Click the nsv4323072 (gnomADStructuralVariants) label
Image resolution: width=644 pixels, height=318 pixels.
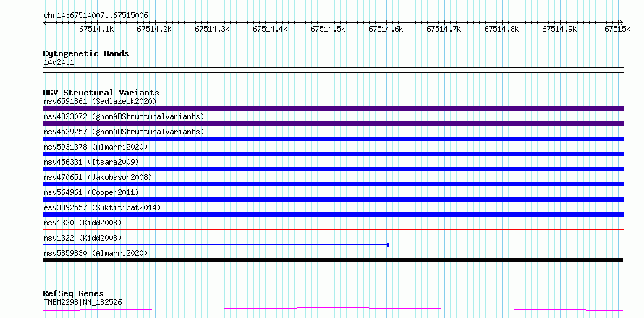click(x=124, y=116)
